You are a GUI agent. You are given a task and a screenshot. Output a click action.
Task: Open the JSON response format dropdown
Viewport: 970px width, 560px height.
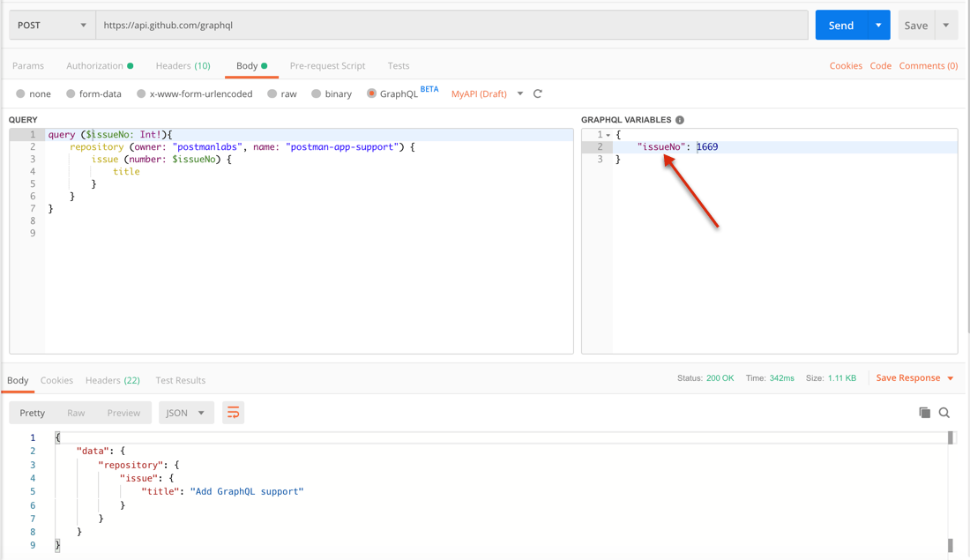point(185,412)
